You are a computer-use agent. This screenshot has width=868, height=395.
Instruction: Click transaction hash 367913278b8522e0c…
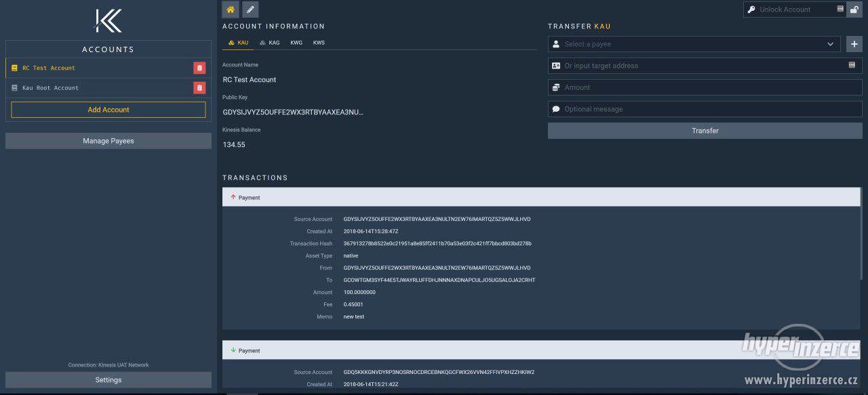coord(437,243)
